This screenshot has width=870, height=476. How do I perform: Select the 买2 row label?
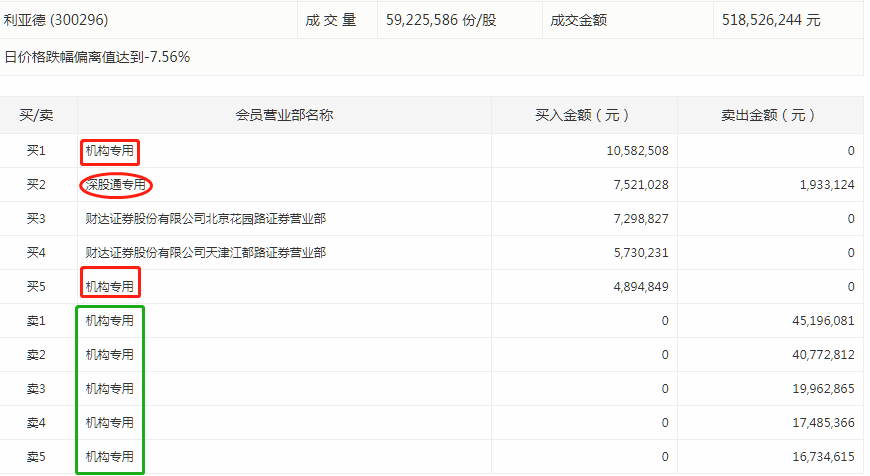[36, 185]
